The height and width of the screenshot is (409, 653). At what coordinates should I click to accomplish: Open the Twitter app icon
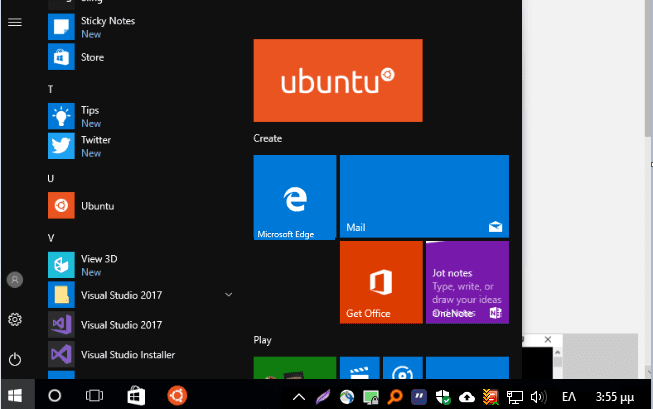click(x=61, y=146)
